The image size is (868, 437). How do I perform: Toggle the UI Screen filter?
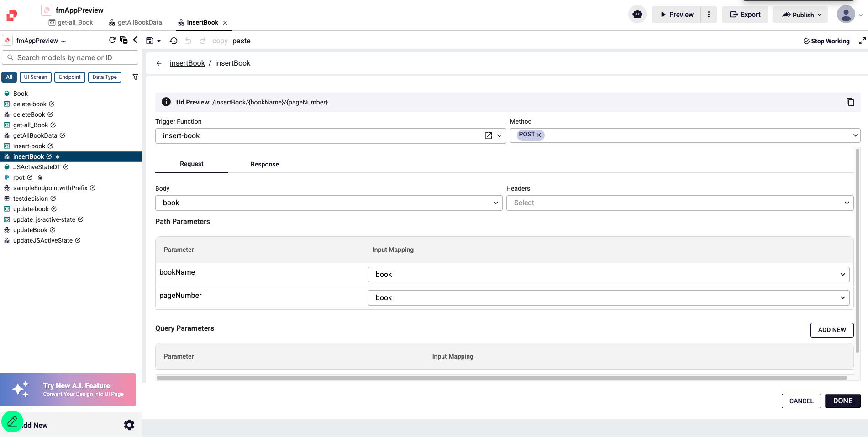click(x=36, y=77)
